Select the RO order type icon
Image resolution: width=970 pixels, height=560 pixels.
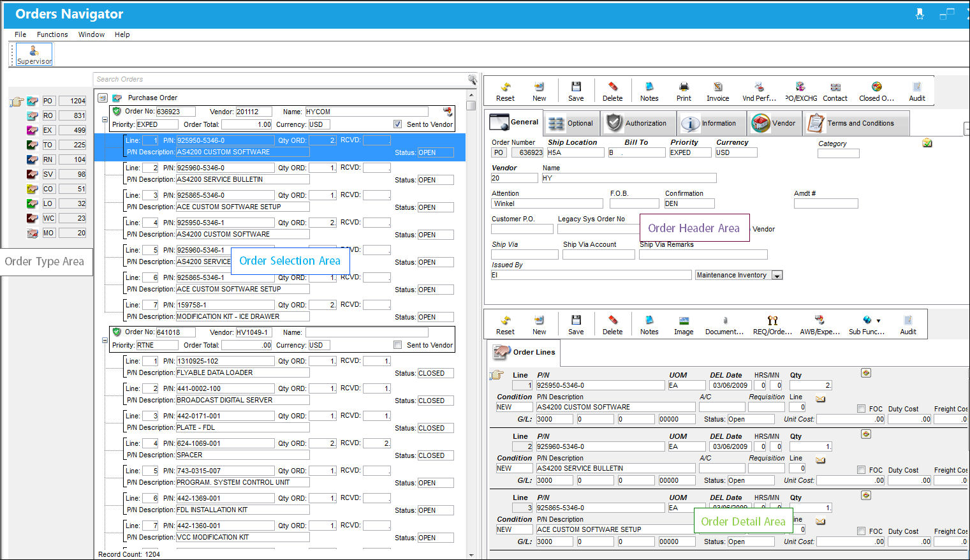(x=33, y=115)
